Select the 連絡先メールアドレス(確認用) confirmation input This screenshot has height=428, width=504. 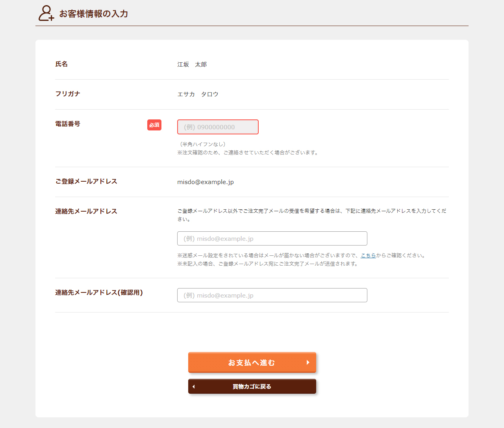(x=272, y=295)
